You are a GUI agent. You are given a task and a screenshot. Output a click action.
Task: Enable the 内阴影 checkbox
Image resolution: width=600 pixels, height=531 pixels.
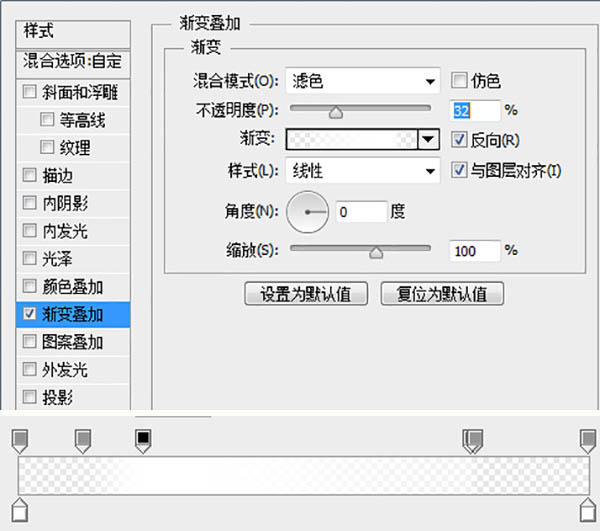29,203
